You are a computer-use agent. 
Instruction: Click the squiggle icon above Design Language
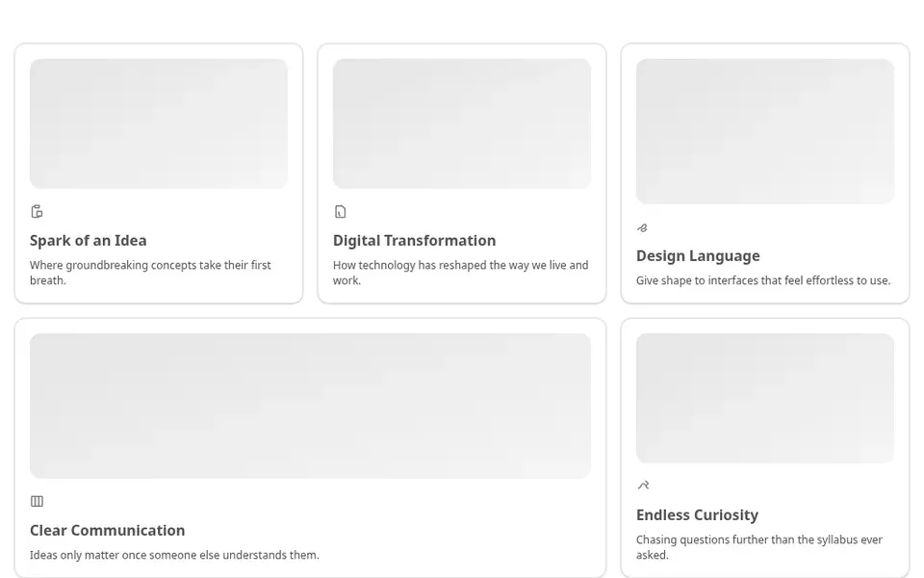pos(642,227)
